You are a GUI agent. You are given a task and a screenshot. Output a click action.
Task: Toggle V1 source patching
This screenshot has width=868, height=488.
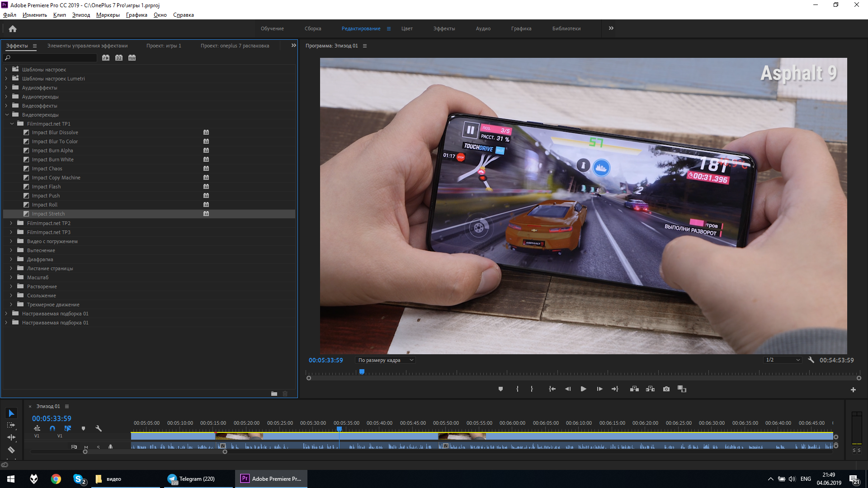(x=37, y=436)
